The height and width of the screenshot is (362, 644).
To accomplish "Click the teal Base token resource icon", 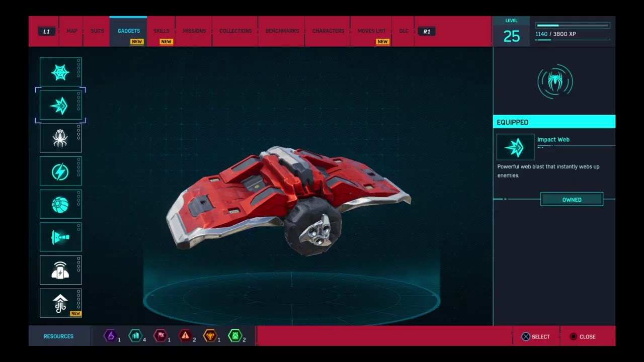I will (x=135, y=336).
